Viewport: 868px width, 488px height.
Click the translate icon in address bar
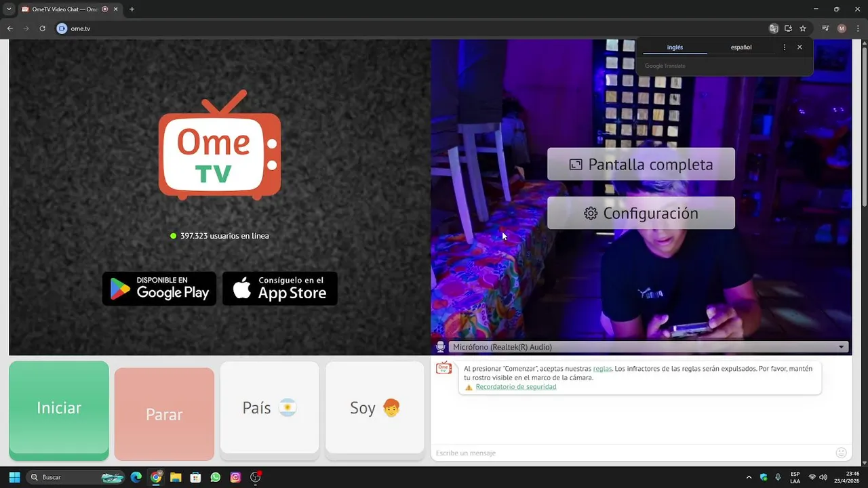click(774, 28)
